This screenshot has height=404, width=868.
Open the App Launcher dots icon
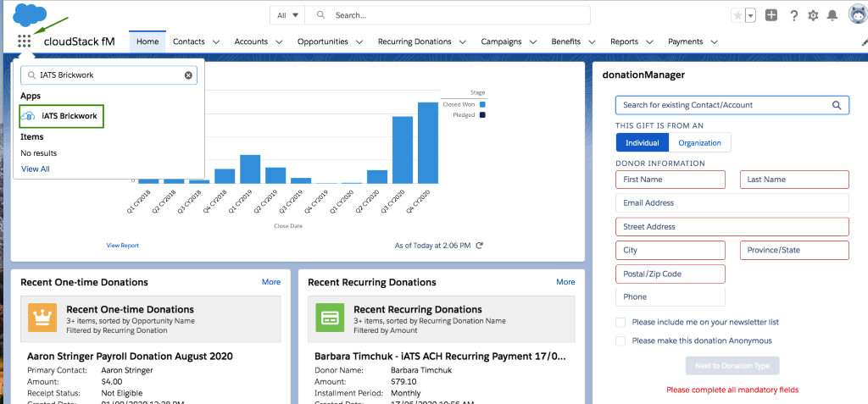tap(24, 41)
